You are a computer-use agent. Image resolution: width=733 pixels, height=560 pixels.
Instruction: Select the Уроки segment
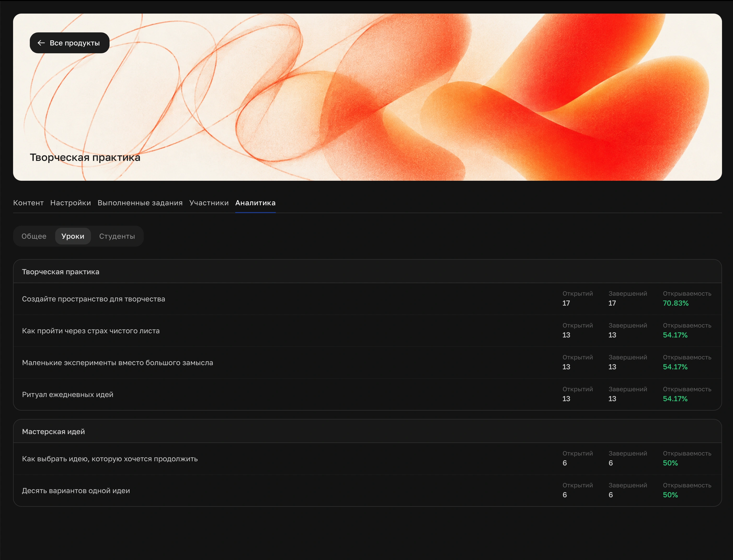[x=73, y=236]
